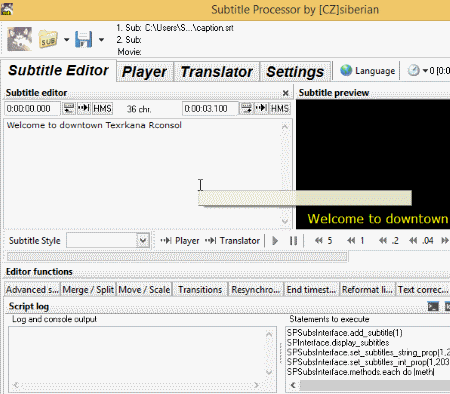
Task: Click log output scroll up arrow
Action: point(269,334)
